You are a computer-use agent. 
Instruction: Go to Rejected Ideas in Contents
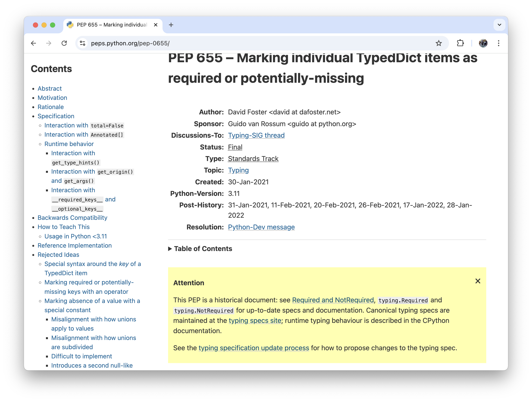point(58,254)
